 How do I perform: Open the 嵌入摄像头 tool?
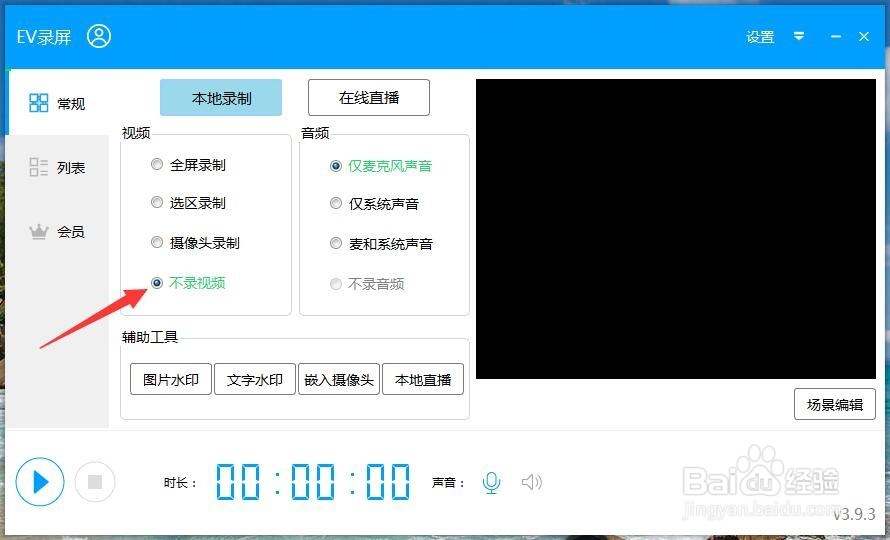(339, 379)
